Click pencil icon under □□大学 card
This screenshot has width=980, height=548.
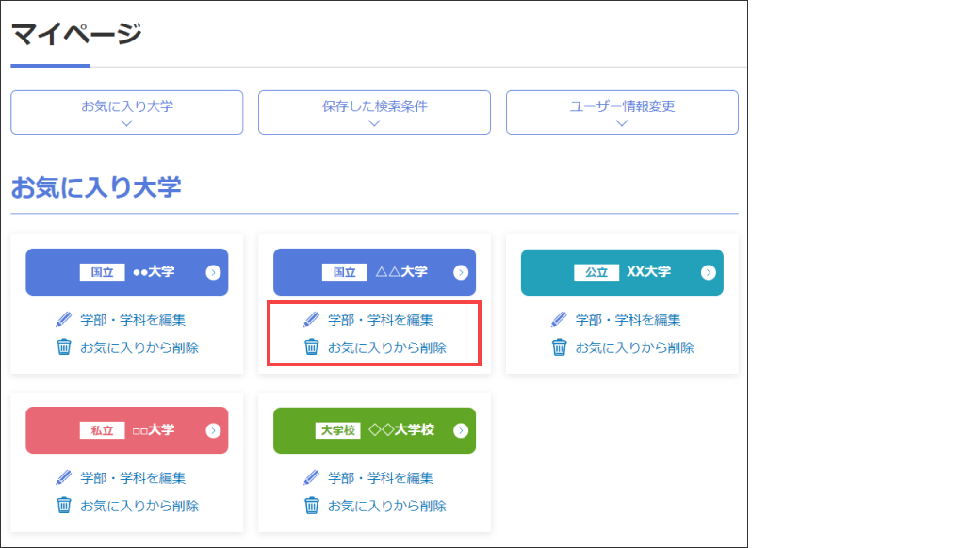(64, 478)
